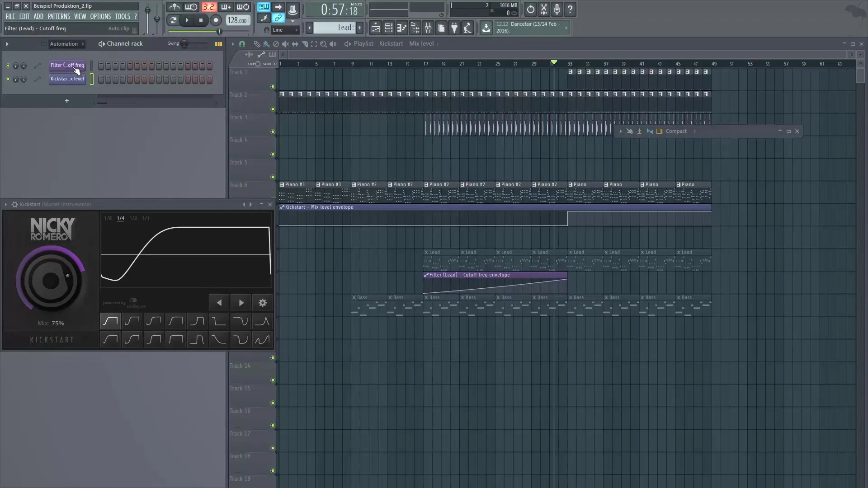Go to next Kickstart preset arrow

tap(241, 303)
